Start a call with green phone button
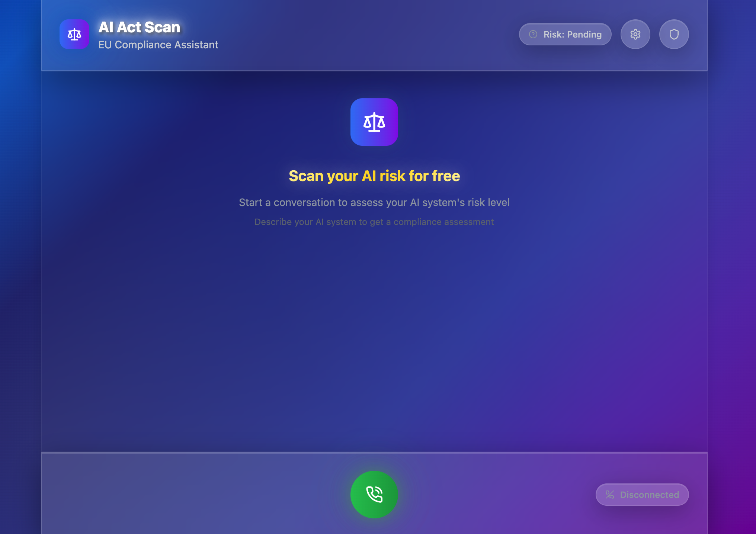Image resolution: width=756 pixels, height=534 pixels. coord(374,495)
